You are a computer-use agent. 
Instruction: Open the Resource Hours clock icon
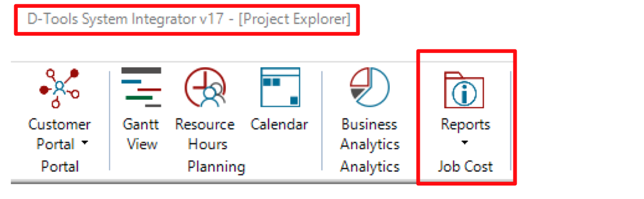pos(205,88)
